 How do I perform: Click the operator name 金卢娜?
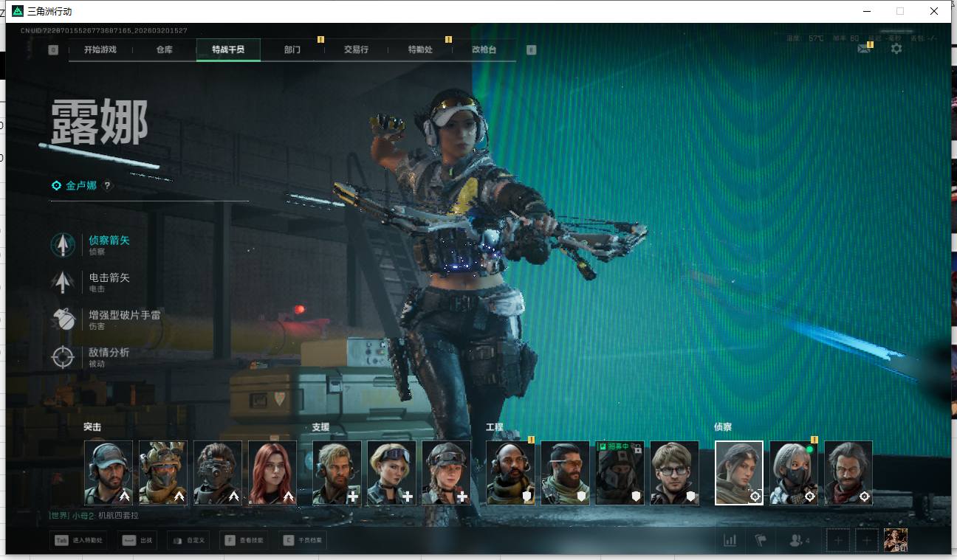(81, 186)
